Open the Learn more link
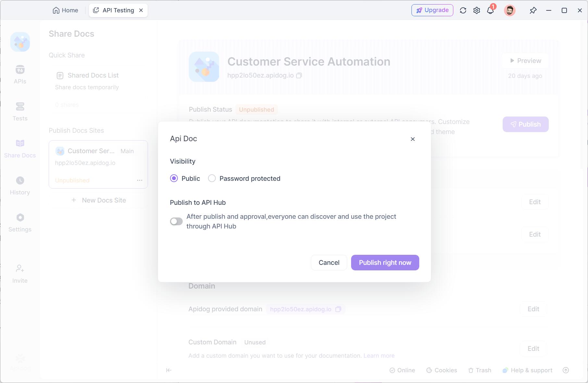The width and height of the screenshot is (588, 383). point(379,356)
